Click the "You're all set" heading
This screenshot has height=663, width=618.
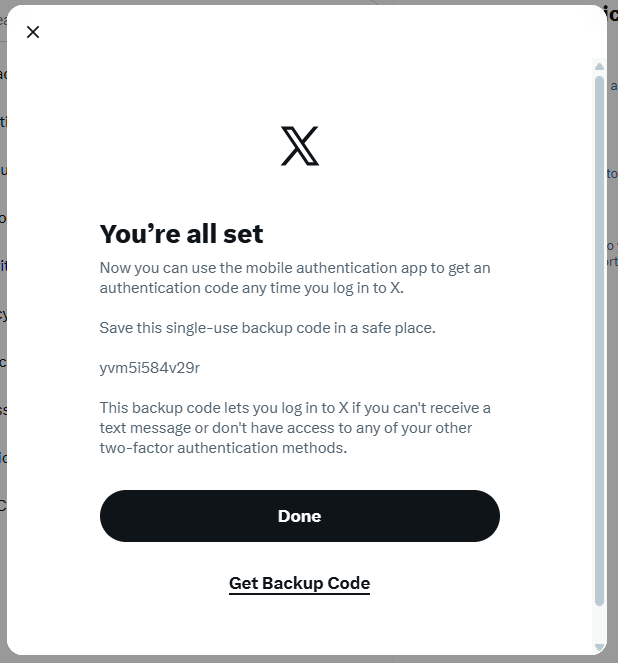(x=181, y=234)
